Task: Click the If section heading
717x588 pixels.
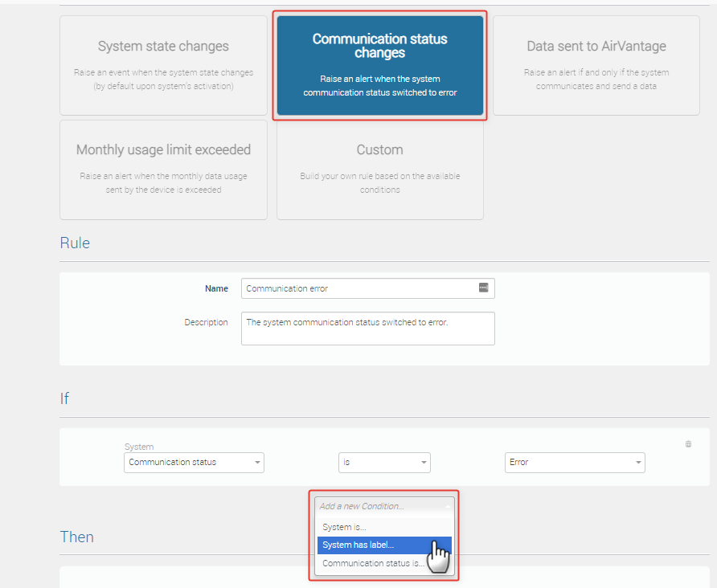Action: pos(64,399)
